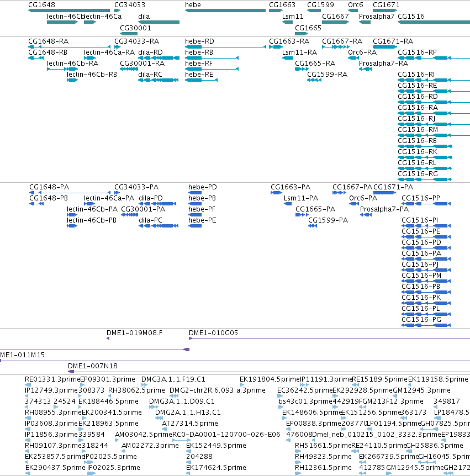Select the CG34033 gene label

pos(130,5)
